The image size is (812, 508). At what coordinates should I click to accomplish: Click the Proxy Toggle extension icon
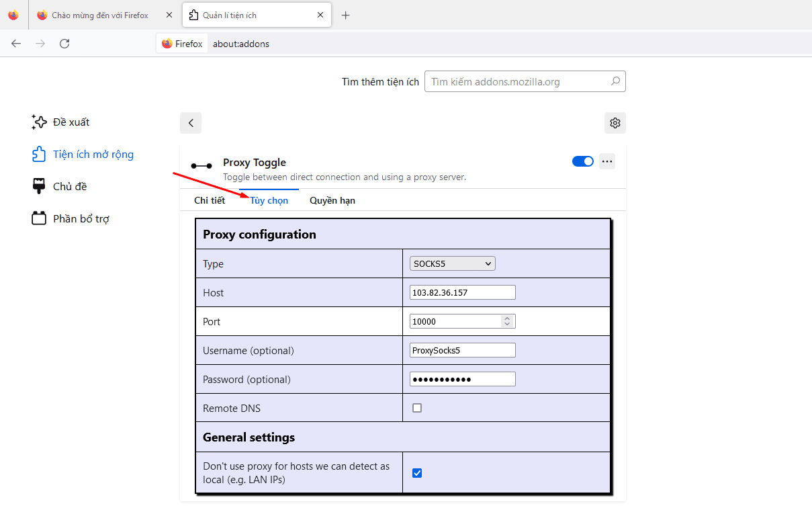201,165
